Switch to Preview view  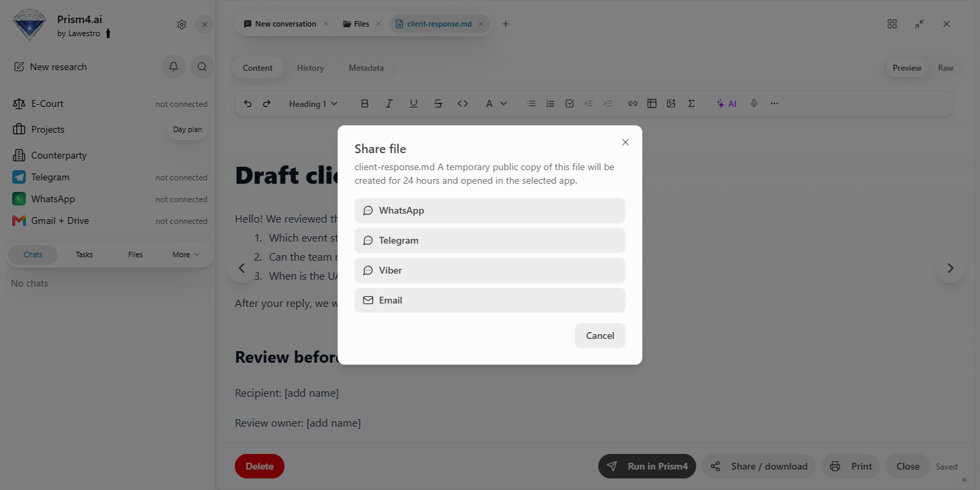906,68
